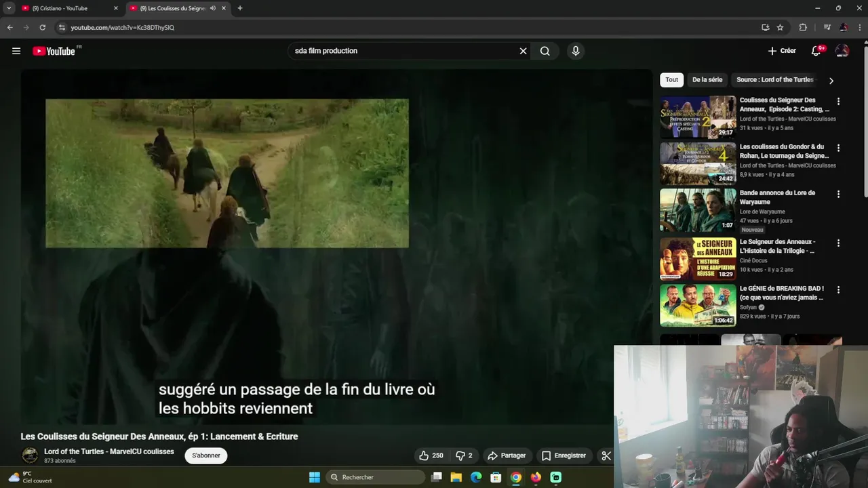Screen dimensions: 868x488
Task: Clear the search text with X
Action: point(523,51)
